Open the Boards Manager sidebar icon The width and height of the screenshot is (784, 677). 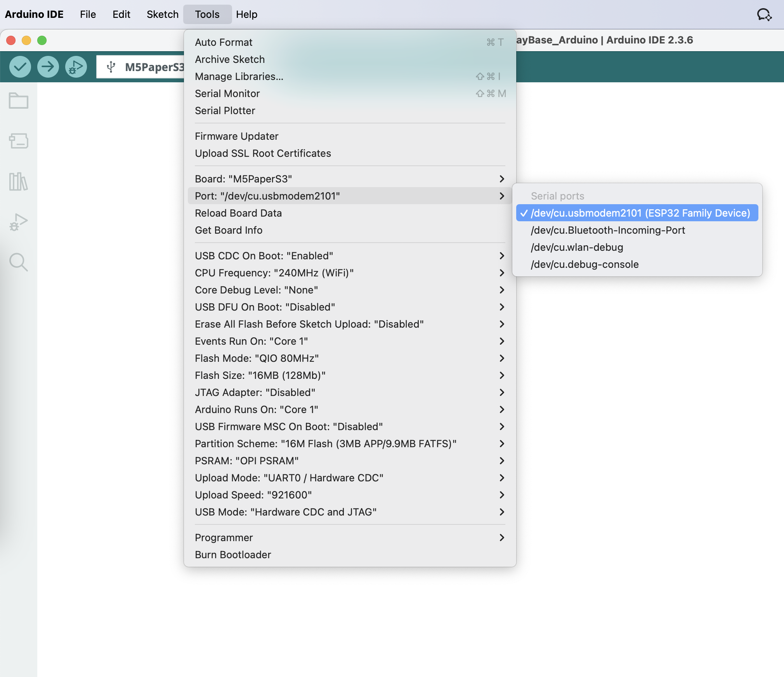[19, 141]
